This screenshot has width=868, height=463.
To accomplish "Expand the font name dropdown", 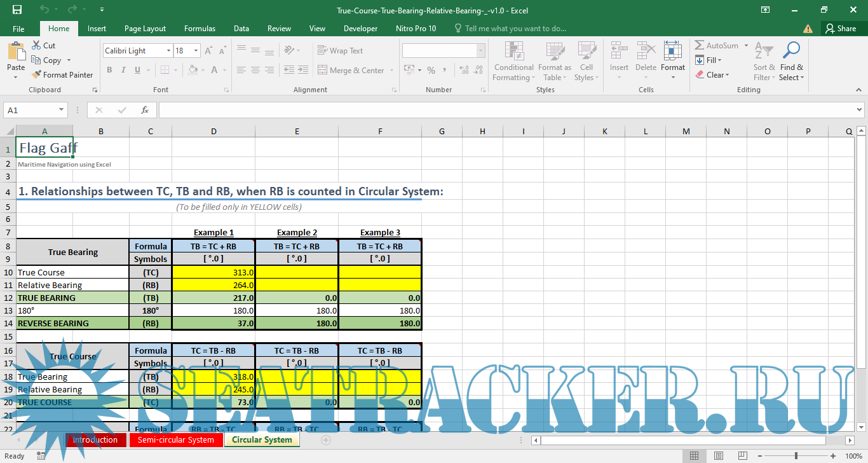I will coord(168,51).
